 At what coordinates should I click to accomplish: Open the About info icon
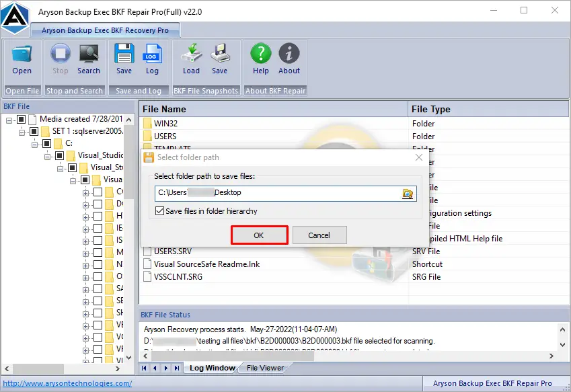(x=289, y=54)
